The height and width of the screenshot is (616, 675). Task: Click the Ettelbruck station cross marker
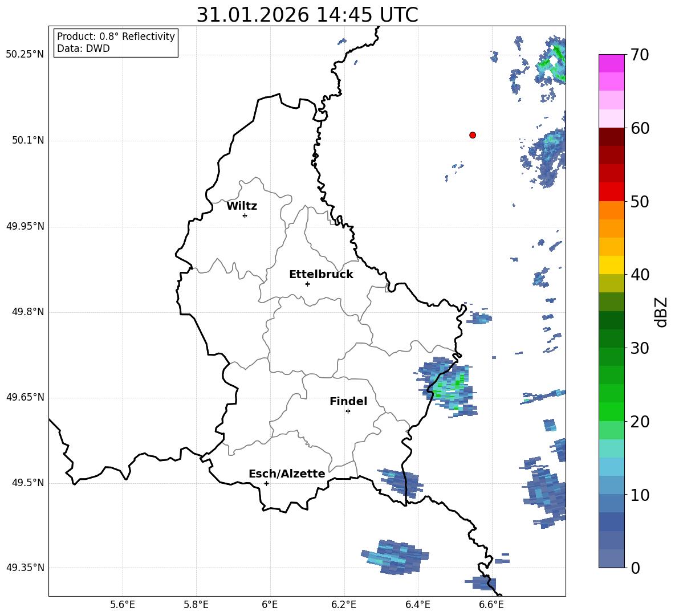coord(307,284)
